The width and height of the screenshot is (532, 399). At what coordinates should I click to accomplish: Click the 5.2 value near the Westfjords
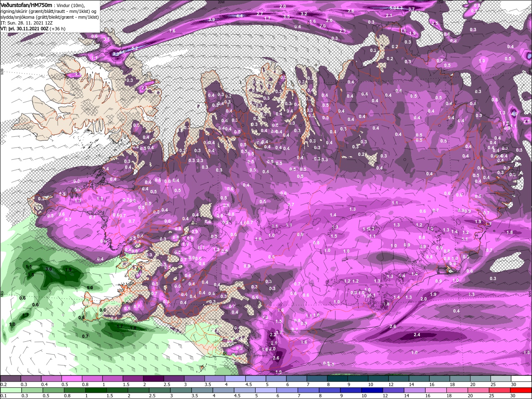pyautogui.click(x=134, y=49)
